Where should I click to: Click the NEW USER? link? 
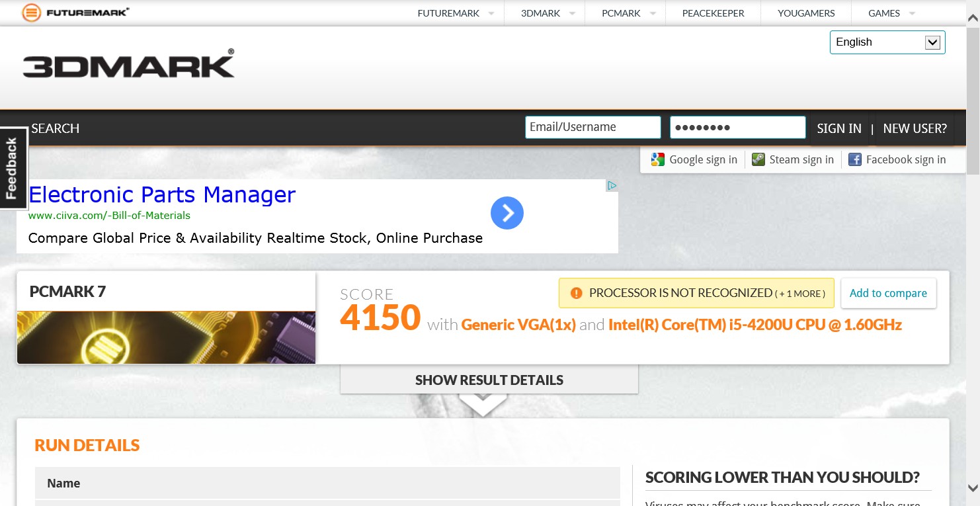(915, 128)
